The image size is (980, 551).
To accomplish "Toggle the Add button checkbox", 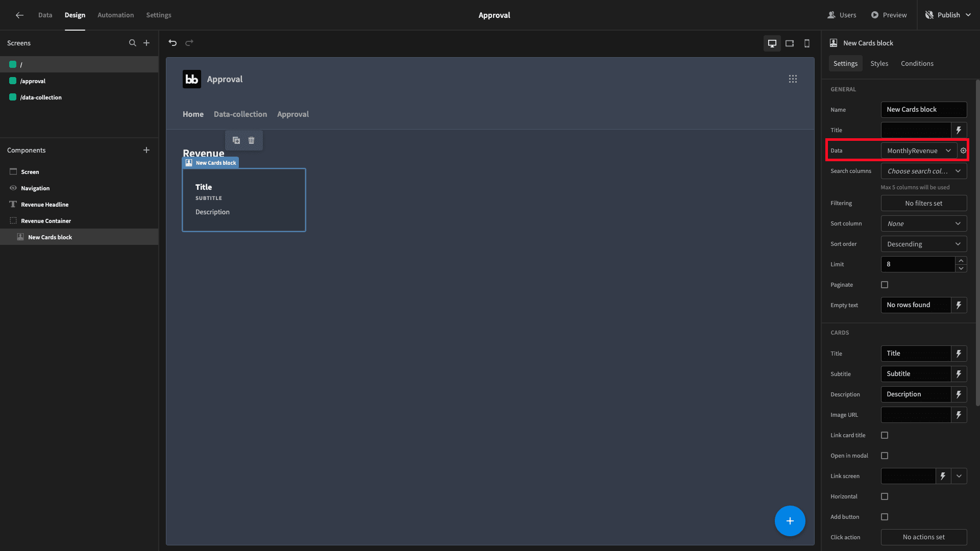I will (885, 517).
